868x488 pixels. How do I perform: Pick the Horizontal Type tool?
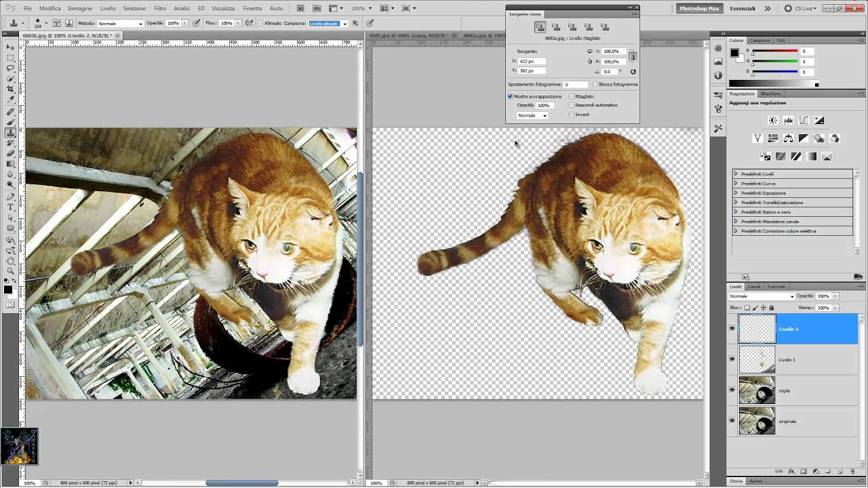[10, 207]
